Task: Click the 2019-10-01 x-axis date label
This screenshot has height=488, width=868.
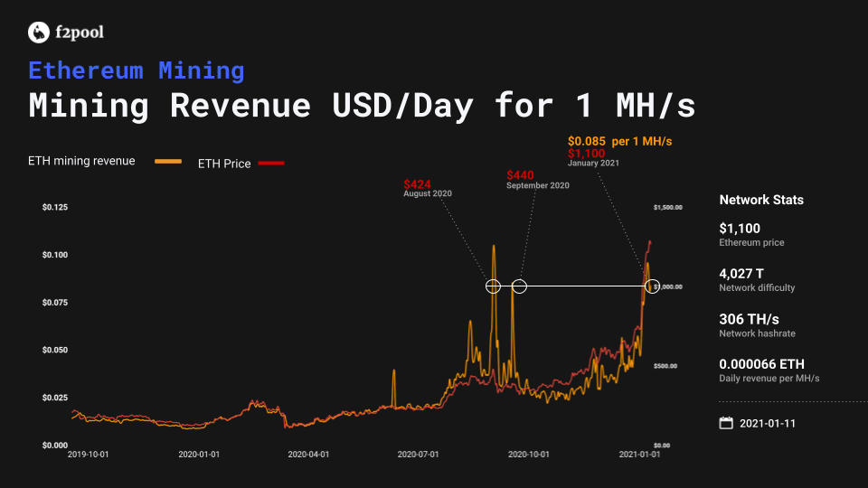Action: pyautogui.click(x=88, y=455)
